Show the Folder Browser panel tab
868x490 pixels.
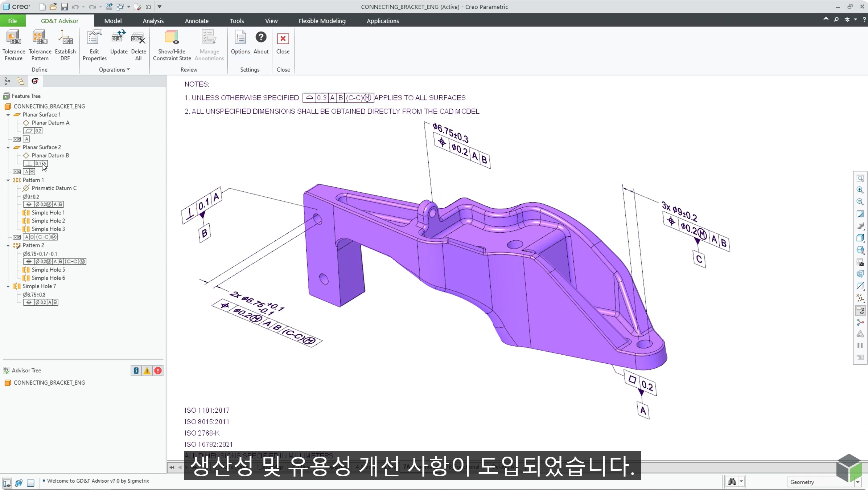coord(21,81)
